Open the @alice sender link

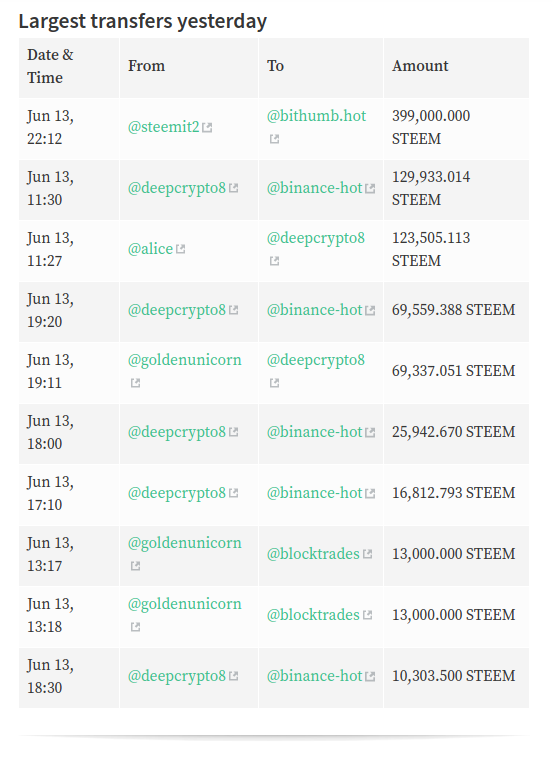click(x=150, y=249)
